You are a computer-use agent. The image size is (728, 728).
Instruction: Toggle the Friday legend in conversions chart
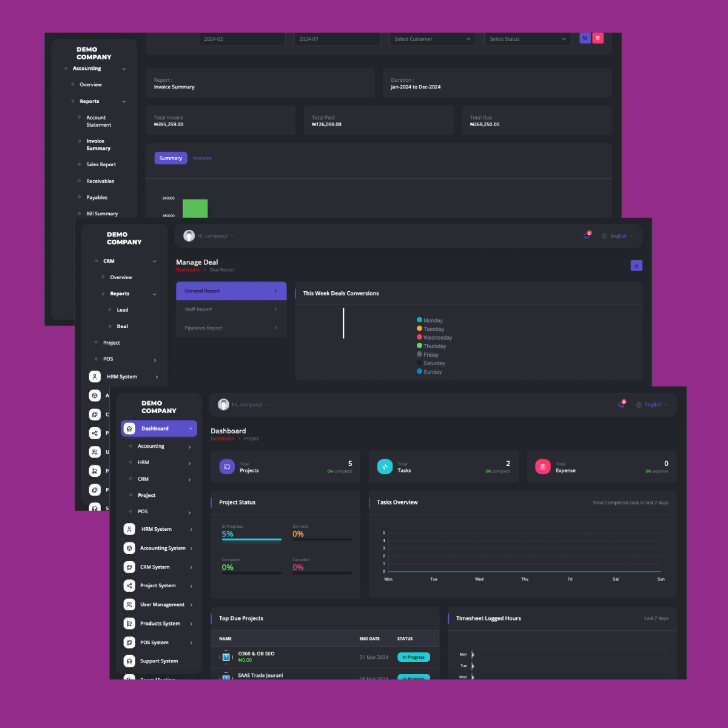point(427,354)
